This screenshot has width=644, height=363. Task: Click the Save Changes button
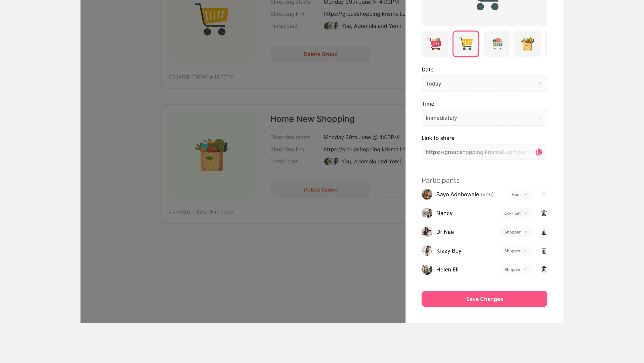coord(484,299)
